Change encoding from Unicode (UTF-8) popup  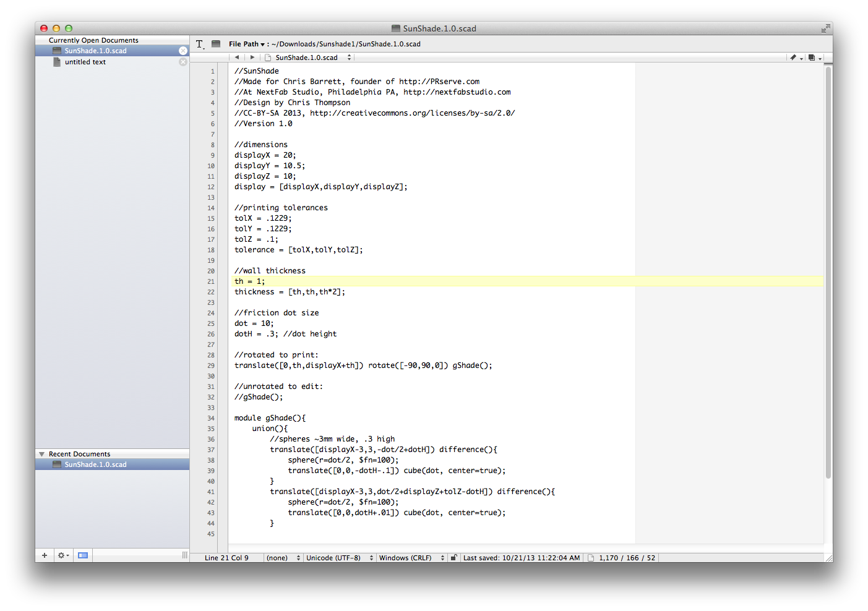tap(340, 558)
